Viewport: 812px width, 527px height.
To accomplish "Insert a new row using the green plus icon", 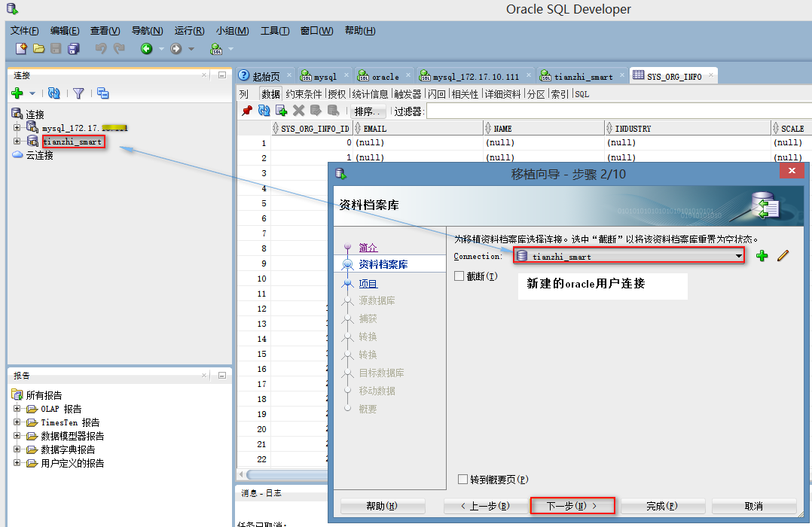I will [x=280, y=111].
